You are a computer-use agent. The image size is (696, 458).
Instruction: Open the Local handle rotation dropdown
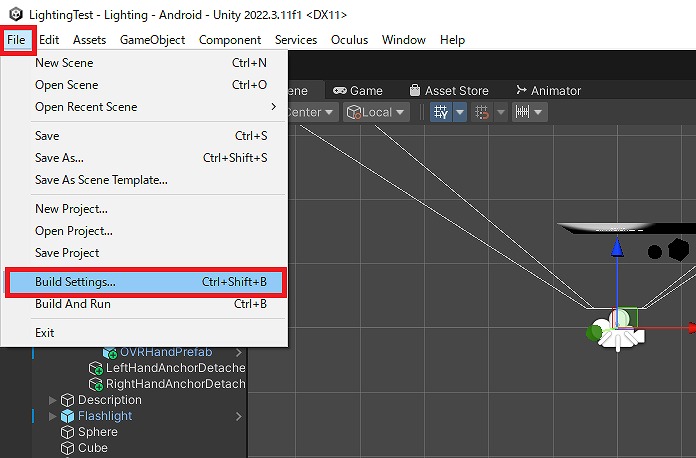click(376, 112)
